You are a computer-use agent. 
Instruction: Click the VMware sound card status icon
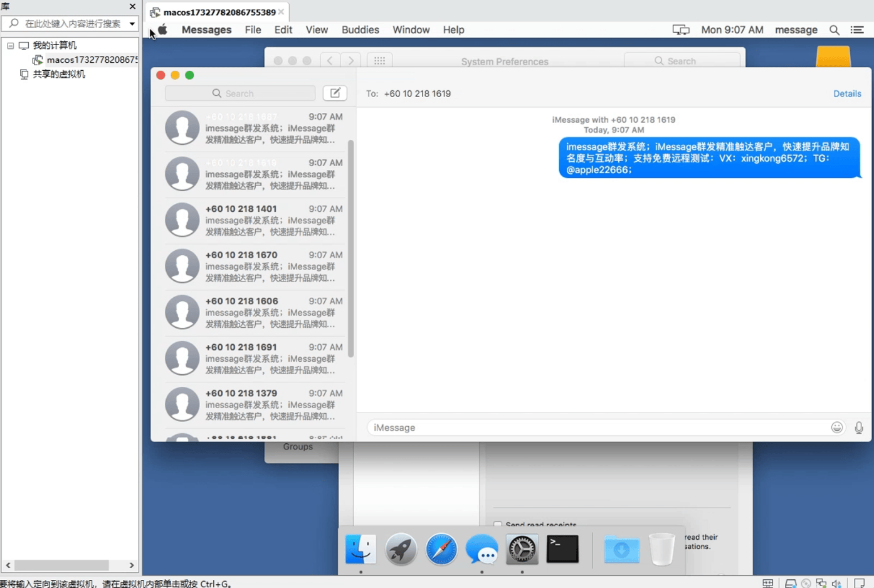coord(836,583)
